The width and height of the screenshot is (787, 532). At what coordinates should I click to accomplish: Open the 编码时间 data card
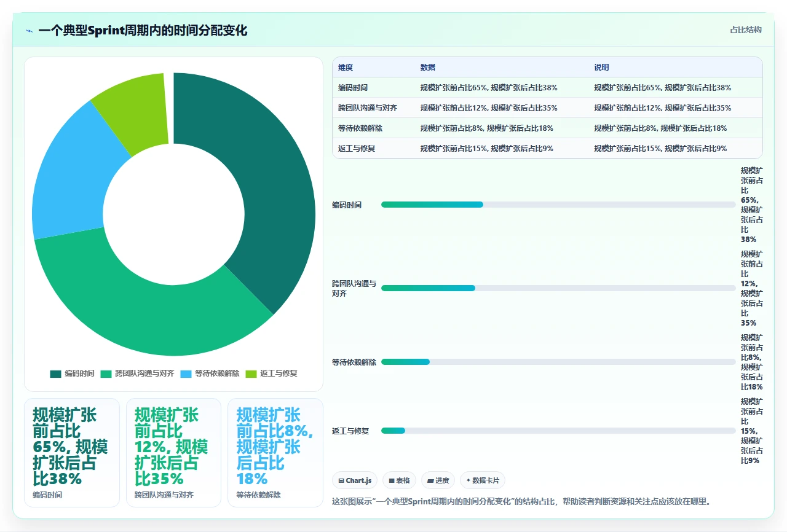(x=72, y=453)
